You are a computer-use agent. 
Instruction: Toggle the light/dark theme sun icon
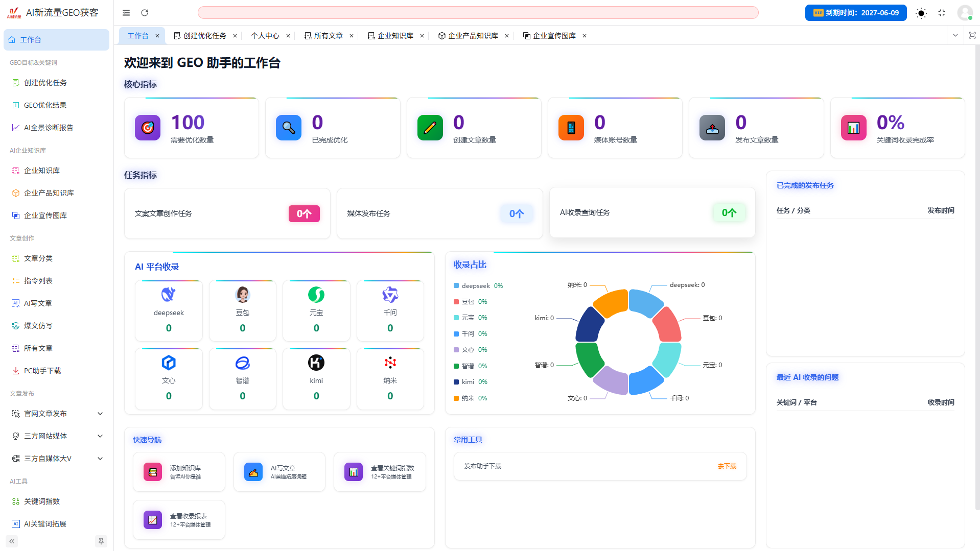(x=921, y=13)
